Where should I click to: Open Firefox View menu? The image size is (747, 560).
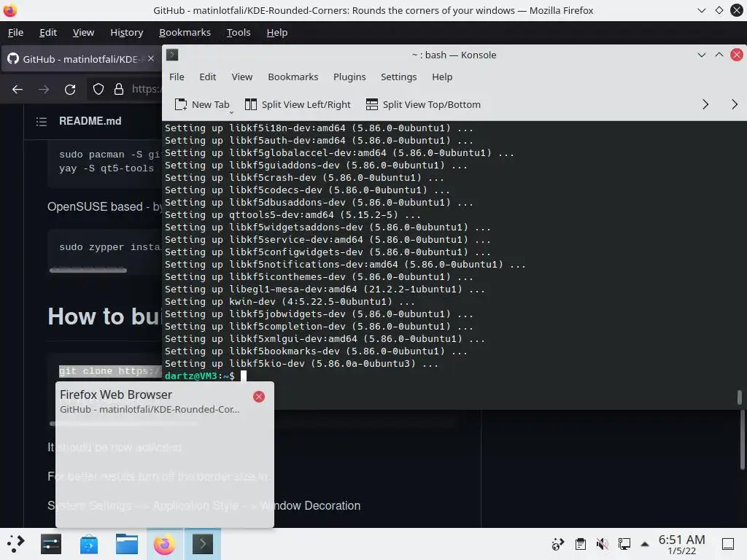point(83,32)
